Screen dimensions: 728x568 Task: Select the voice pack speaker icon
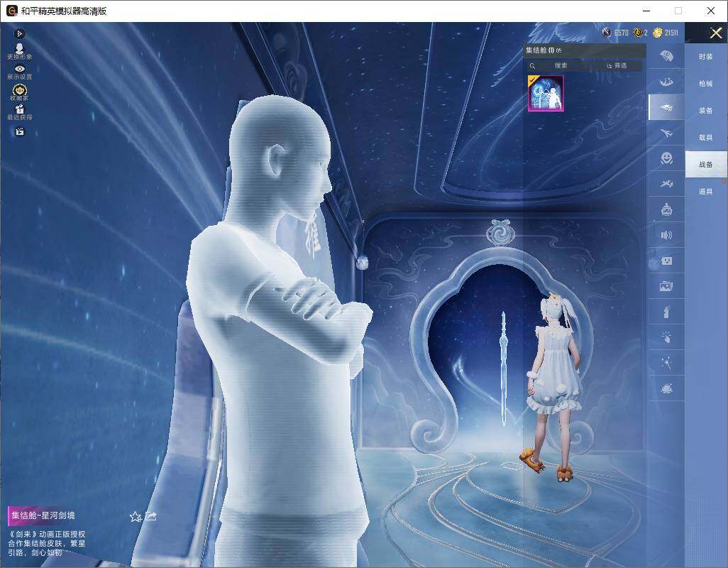(666, 235)
